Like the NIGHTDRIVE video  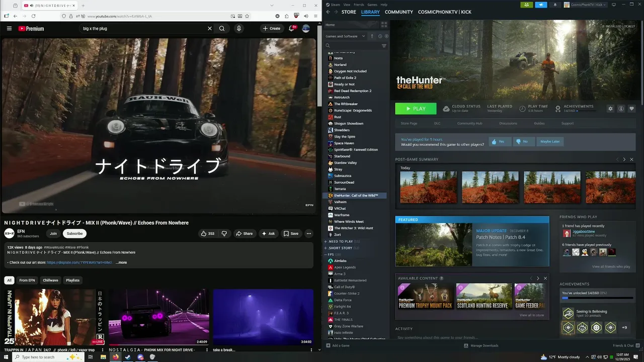208,233
